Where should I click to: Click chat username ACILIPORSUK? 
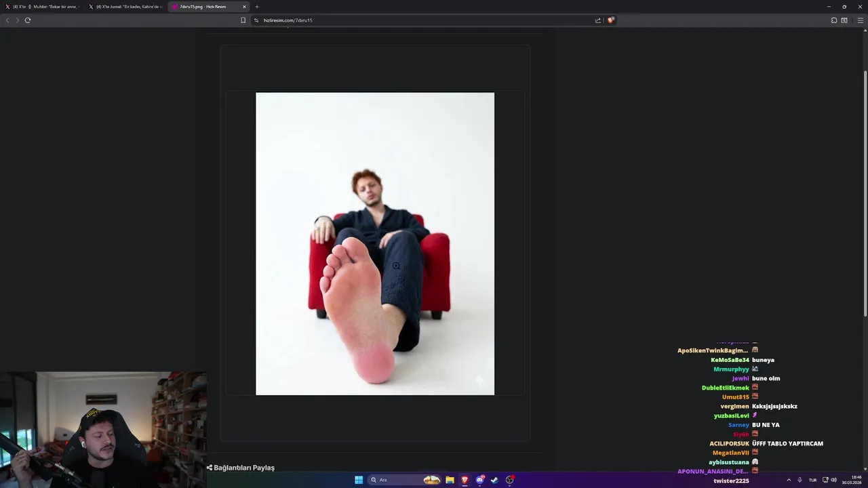(x=729, y=443)
